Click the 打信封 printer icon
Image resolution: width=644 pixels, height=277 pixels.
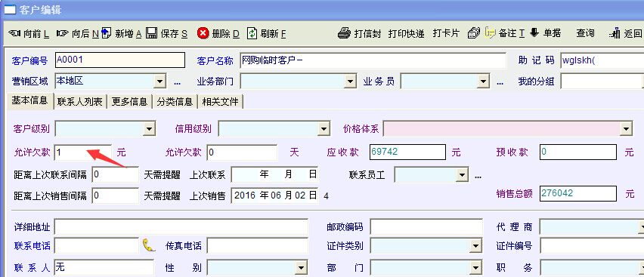point(344,32)
